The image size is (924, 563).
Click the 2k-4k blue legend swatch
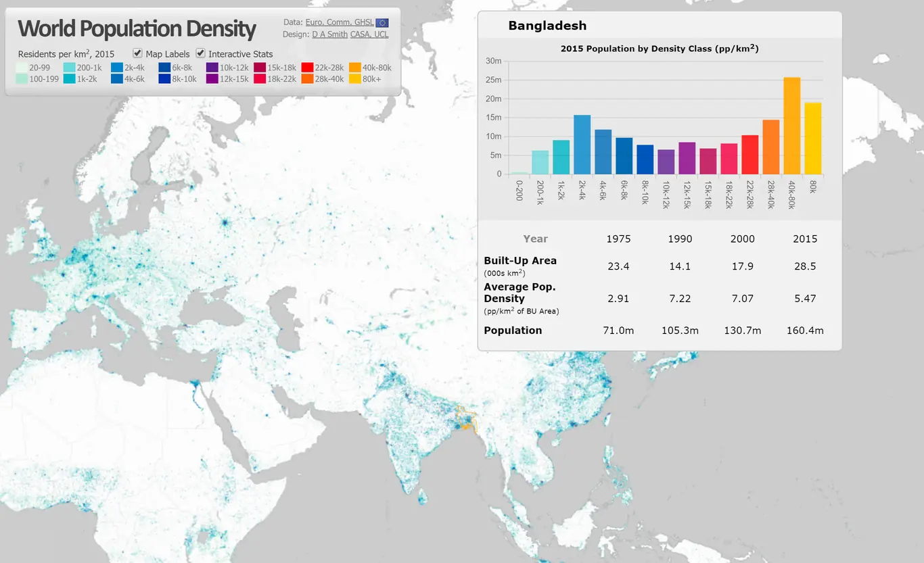(116, 68)
